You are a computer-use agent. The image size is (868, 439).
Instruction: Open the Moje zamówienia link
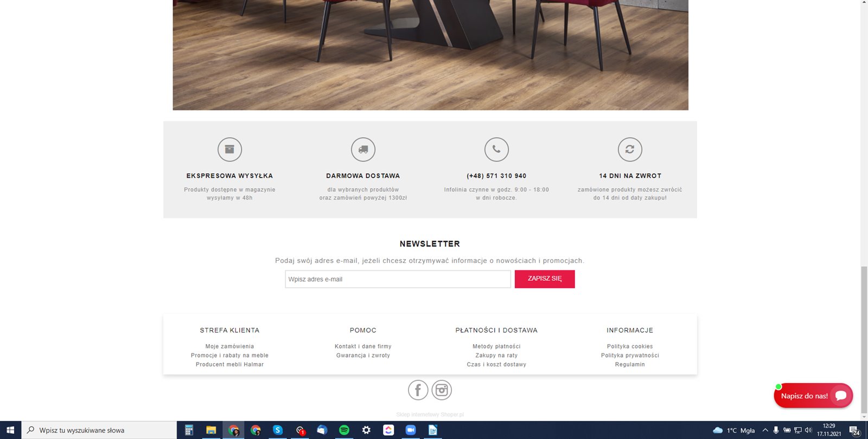[229, 346]
